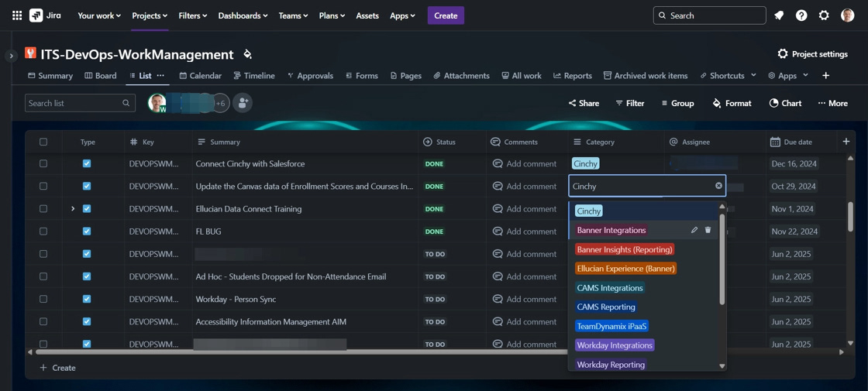Click the Filter button
Viewport: 868px width, 391px height.
pyautogui.click(x=630, y=103)
